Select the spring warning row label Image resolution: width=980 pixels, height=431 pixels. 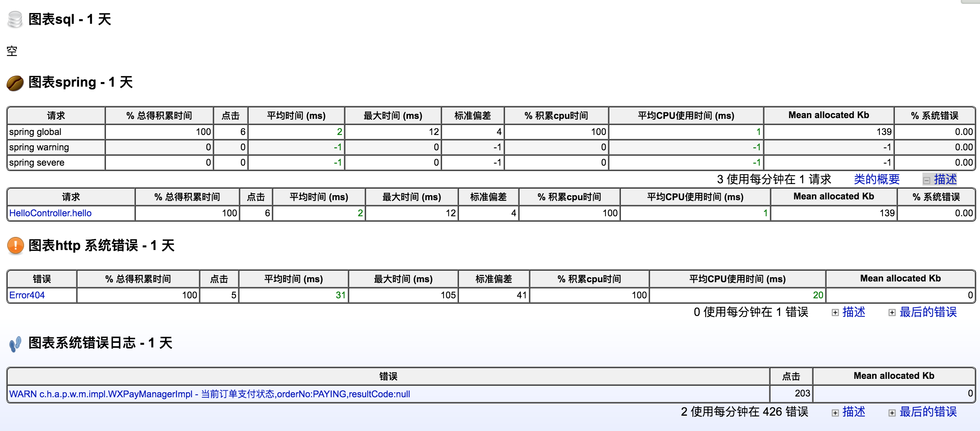pyautogui.click(x=39, y=147)
